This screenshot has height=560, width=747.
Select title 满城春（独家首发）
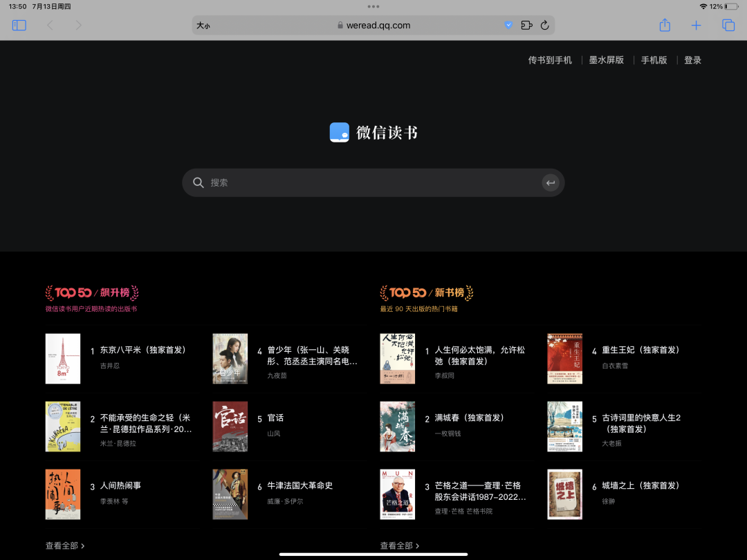pyautogui.click(x=469, y=418)
